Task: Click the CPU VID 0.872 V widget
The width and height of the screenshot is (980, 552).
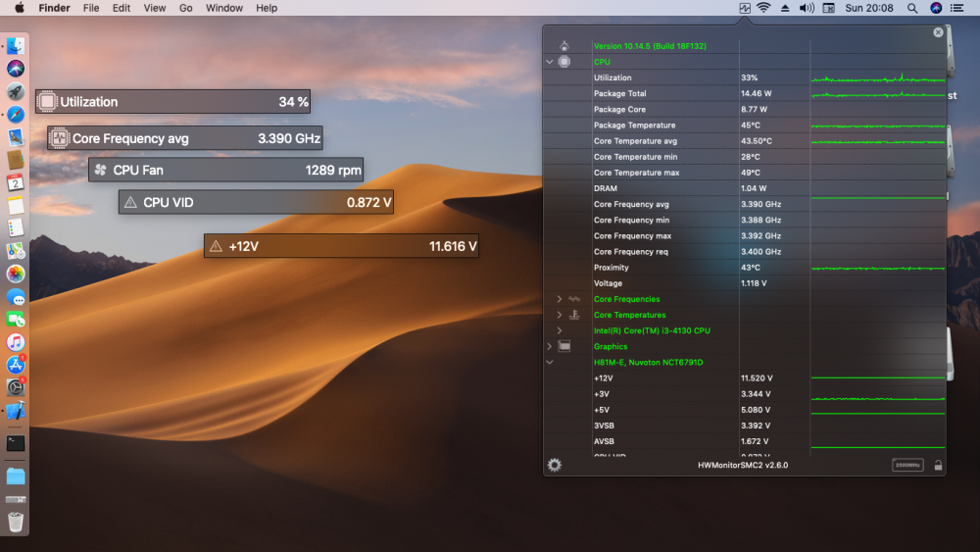Action: pos(256,202)
